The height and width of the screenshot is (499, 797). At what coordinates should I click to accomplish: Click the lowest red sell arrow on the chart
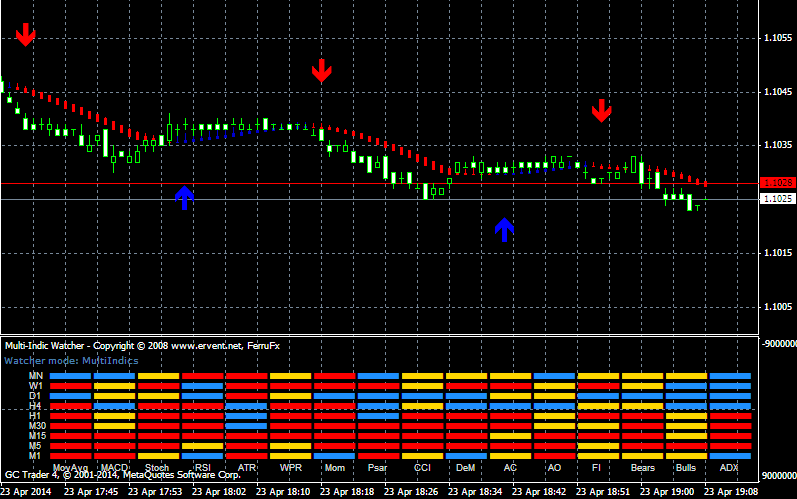601,110
